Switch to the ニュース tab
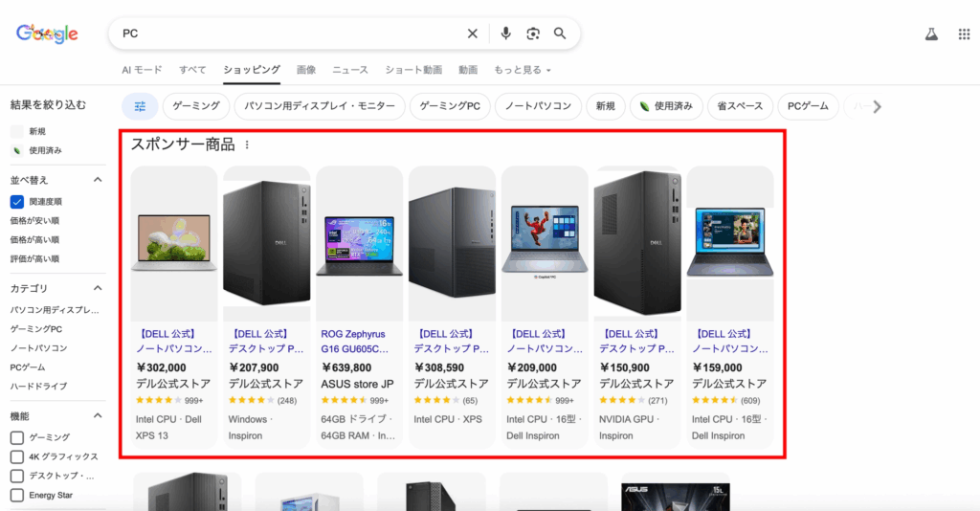The width and height of the screenshot is (980, 511). 350,70
